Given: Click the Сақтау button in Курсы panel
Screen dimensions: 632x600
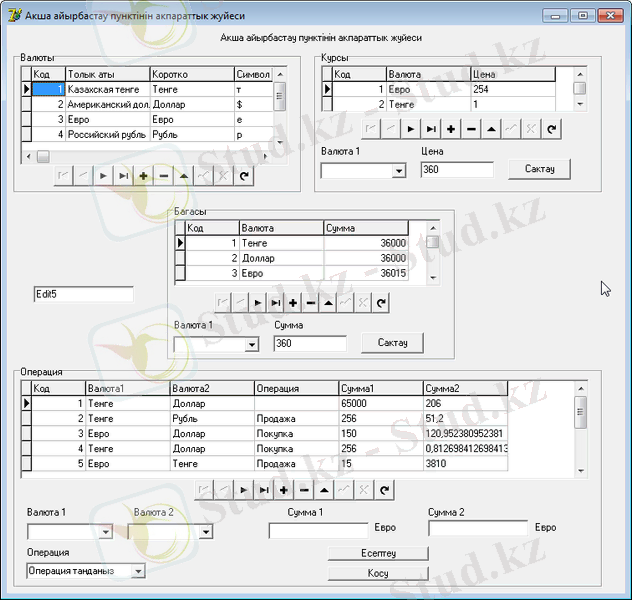Looking at the screenshot, I should point(539,169).
